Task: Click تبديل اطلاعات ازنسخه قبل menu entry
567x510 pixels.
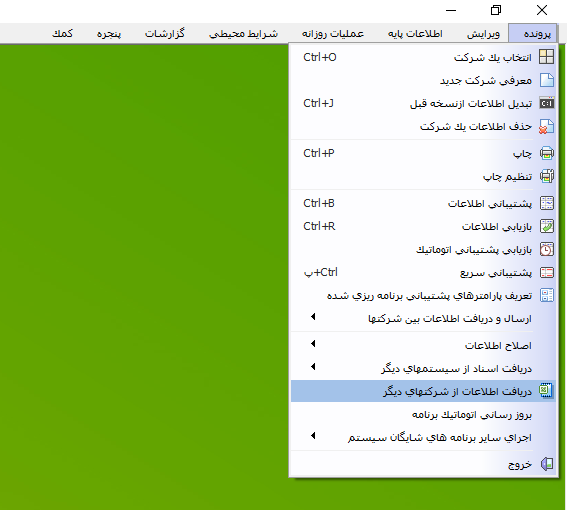Action: pyautogui.click(x=423, y=103)
